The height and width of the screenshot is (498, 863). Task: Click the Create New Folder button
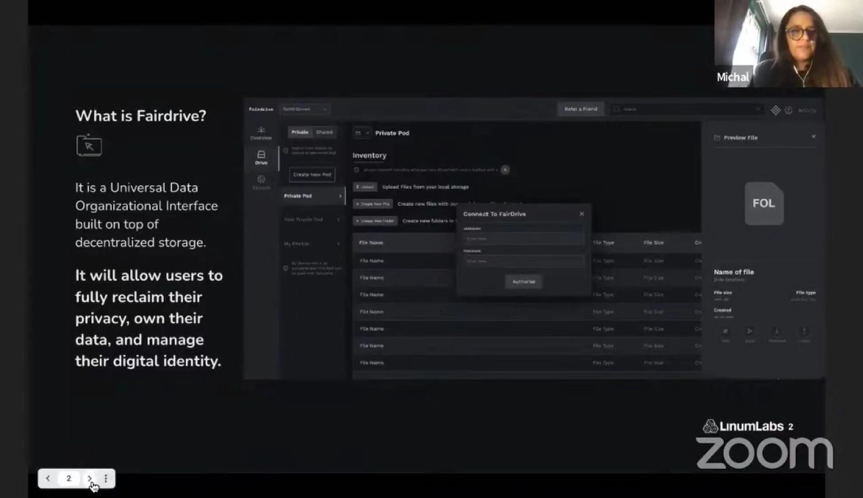coord(375,221)
